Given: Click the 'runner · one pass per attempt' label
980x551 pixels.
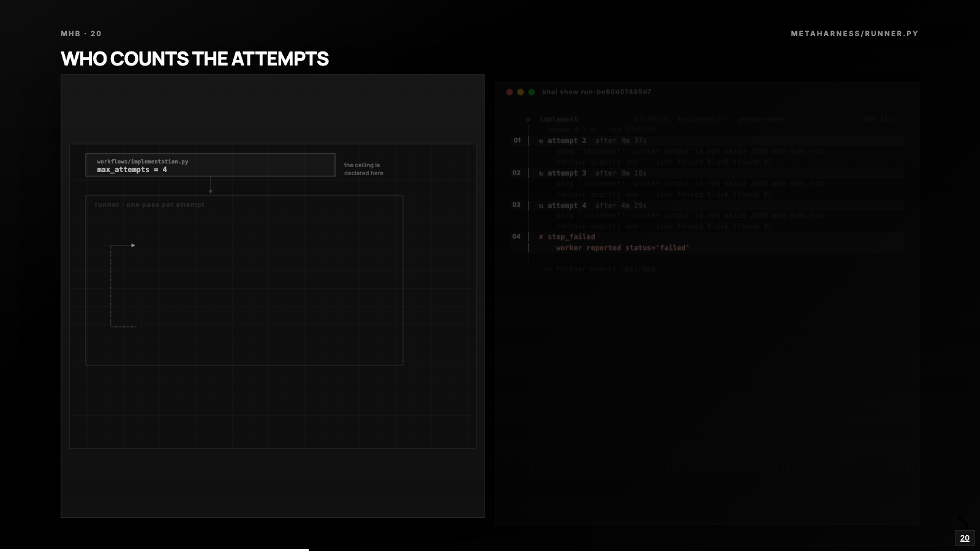Looking at the screenshot, I should click(149, 204).
